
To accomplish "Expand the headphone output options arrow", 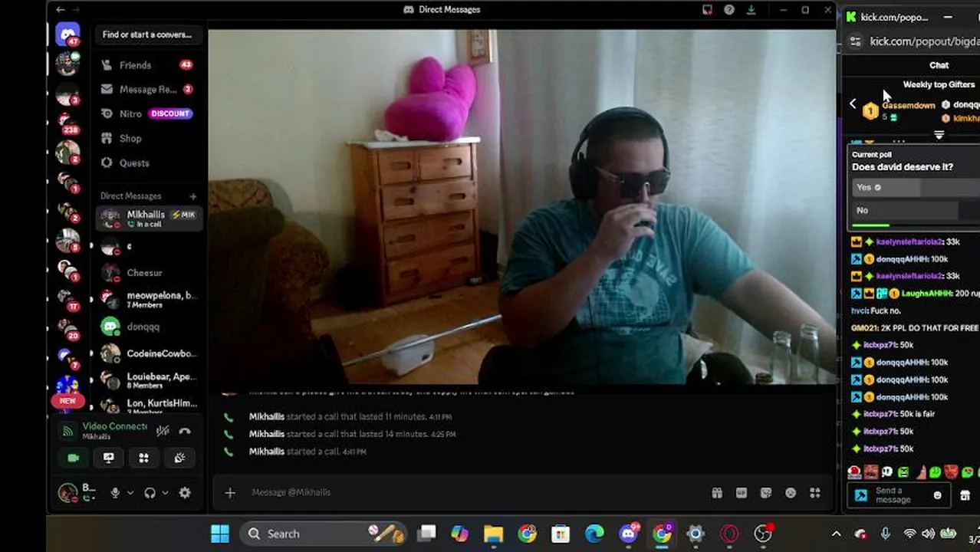I will coord(165,493).
